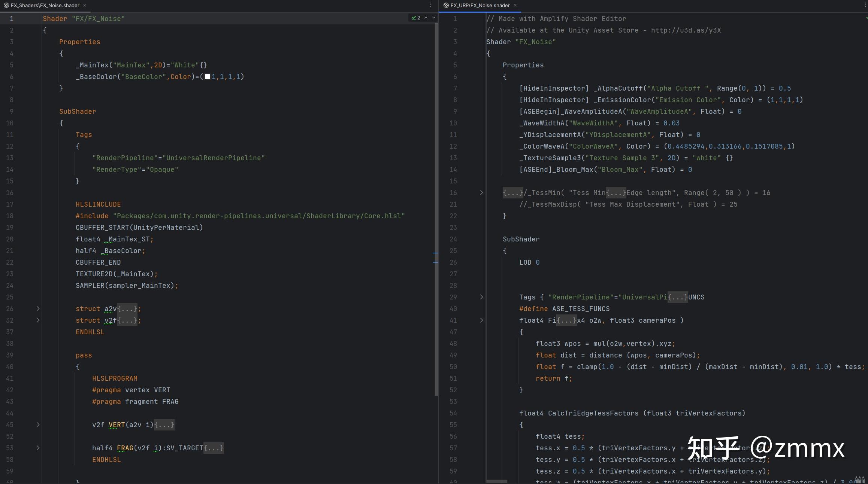The image size is (868, 484).
Task: Click the left editor vertical scrollbar
Action: coord(436,210)
